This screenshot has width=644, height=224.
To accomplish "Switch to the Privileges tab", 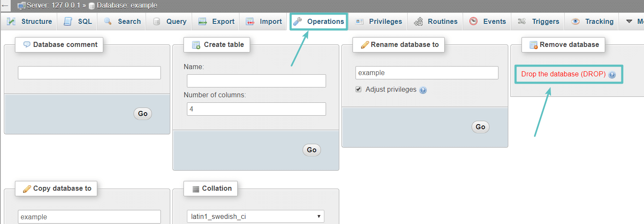I will [385, 21].
